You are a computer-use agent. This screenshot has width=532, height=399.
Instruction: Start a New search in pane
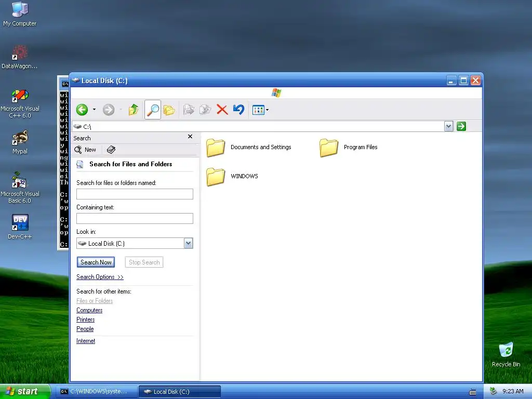[86, 150]
